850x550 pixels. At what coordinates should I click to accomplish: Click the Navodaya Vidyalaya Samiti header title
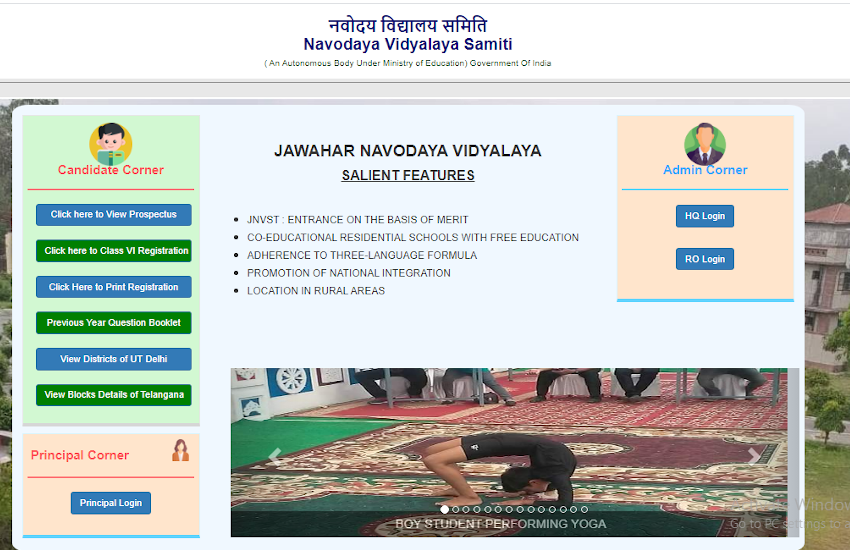(408, 44)
